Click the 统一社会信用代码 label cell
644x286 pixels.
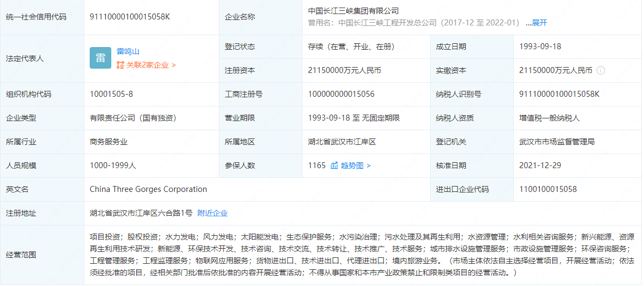point(42,17)
